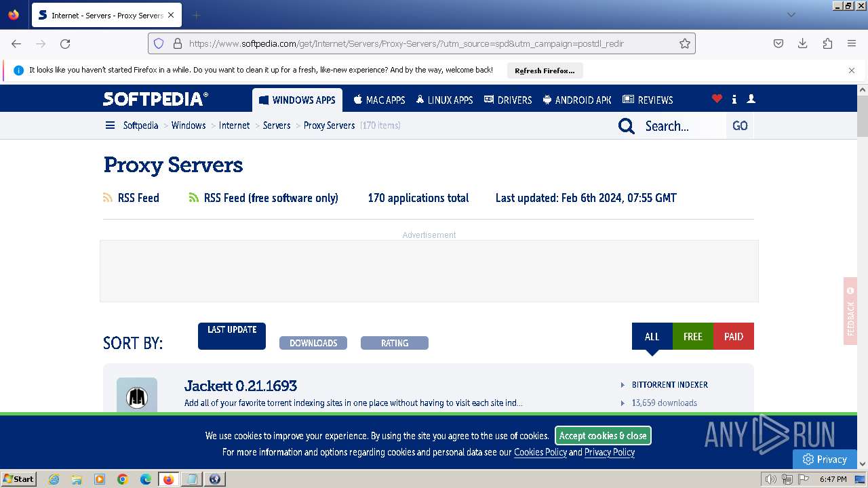Reload the page with refresh icon

pyautogui.click(x=65, y=43)
